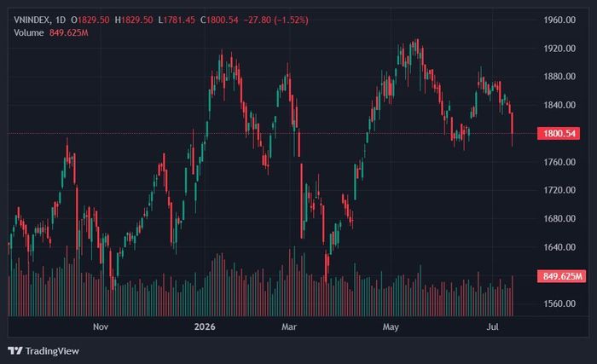Click the Mar label on time axis

point(289,326)
